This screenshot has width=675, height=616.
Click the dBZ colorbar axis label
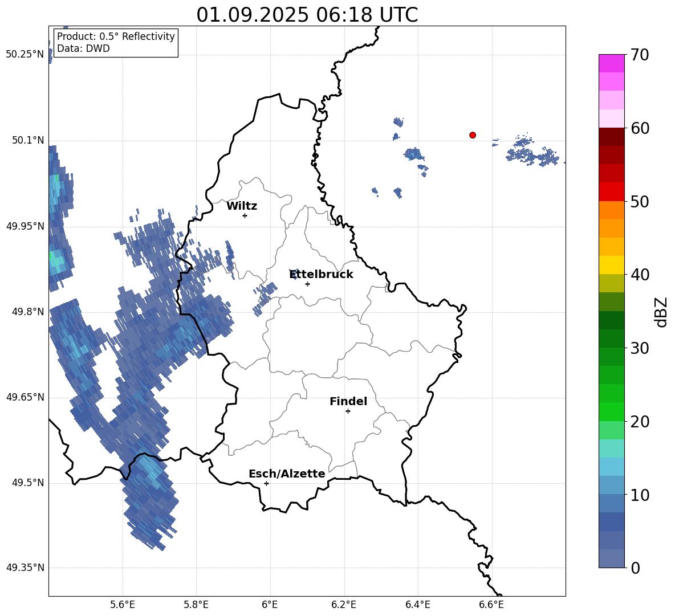662,312
